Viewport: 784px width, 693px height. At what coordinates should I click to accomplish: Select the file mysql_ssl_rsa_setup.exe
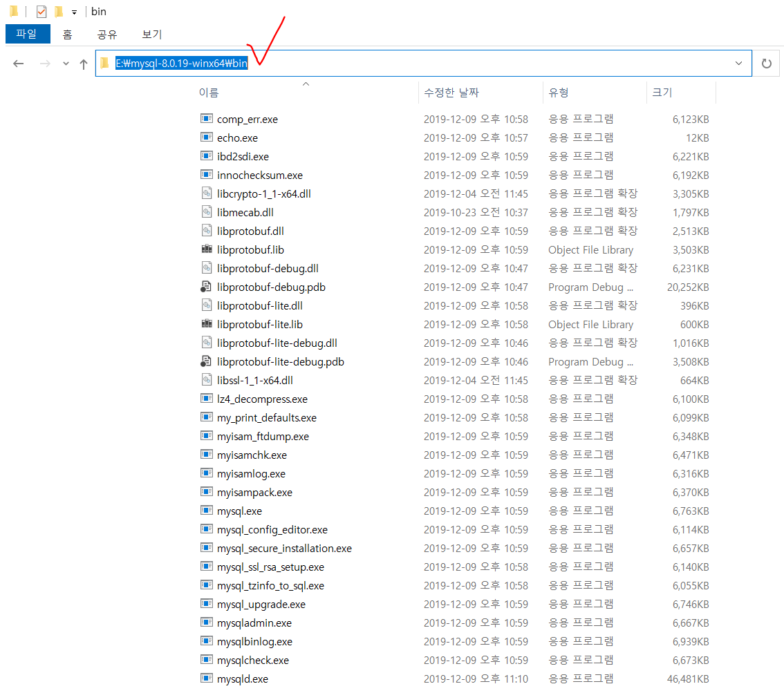point(270,567)
